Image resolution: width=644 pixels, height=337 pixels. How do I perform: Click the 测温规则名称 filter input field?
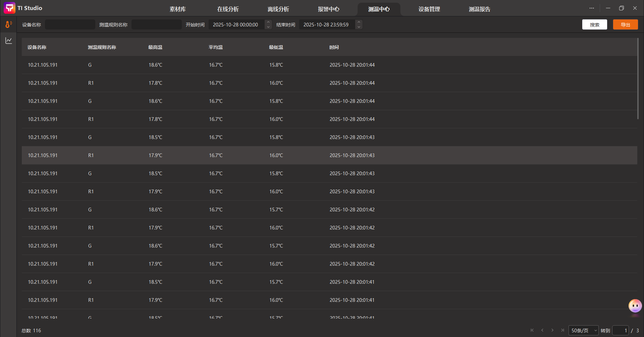(x=156, y=24)
